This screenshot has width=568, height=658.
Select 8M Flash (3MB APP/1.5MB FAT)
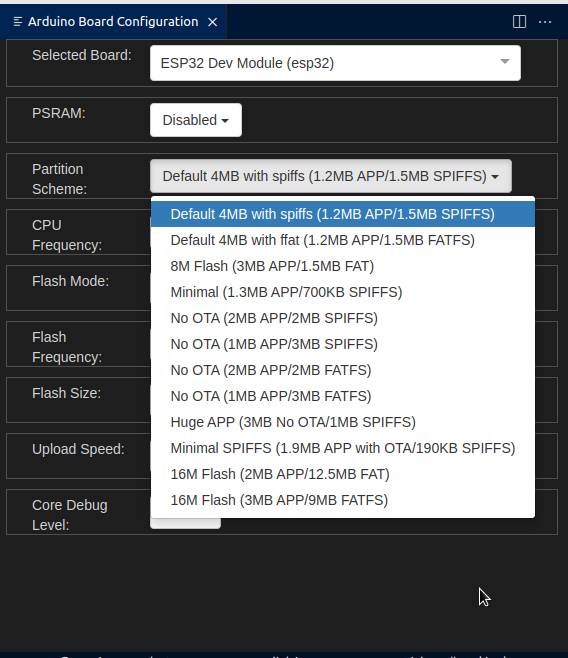[343, 266]
